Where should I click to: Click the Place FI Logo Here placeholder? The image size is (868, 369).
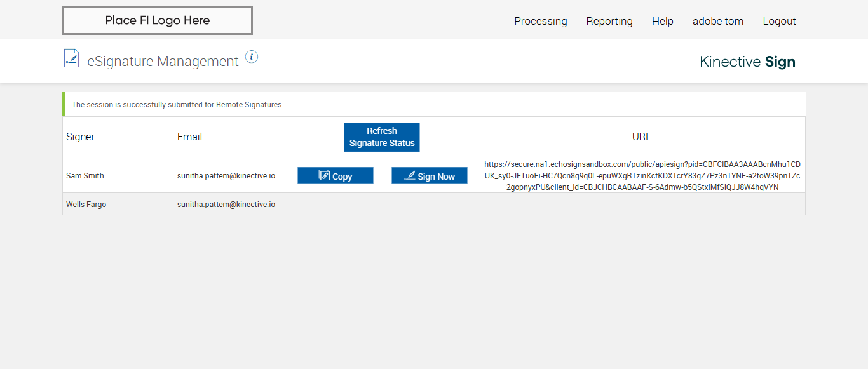click(158, 20)
